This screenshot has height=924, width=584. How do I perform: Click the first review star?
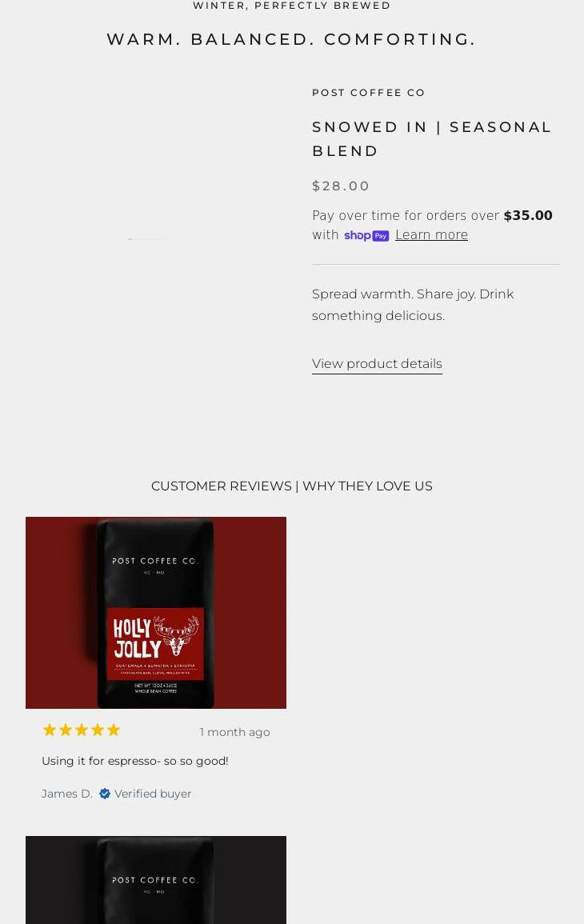pyautogui.click(x=50, y=730)
